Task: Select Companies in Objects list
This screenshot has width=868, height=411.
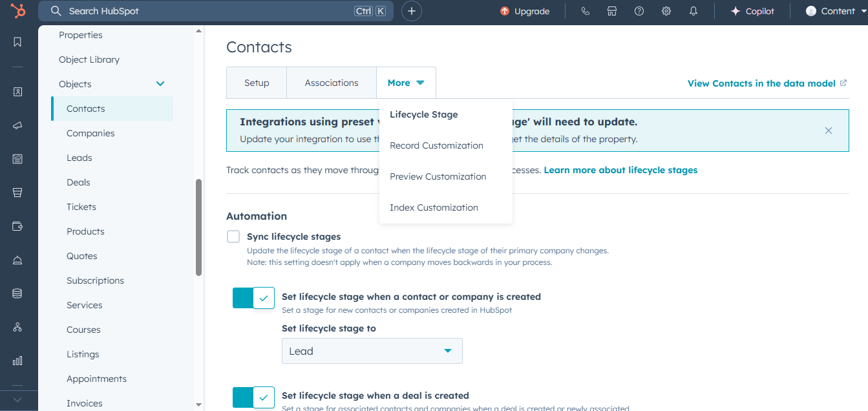Action: point(90,133)
